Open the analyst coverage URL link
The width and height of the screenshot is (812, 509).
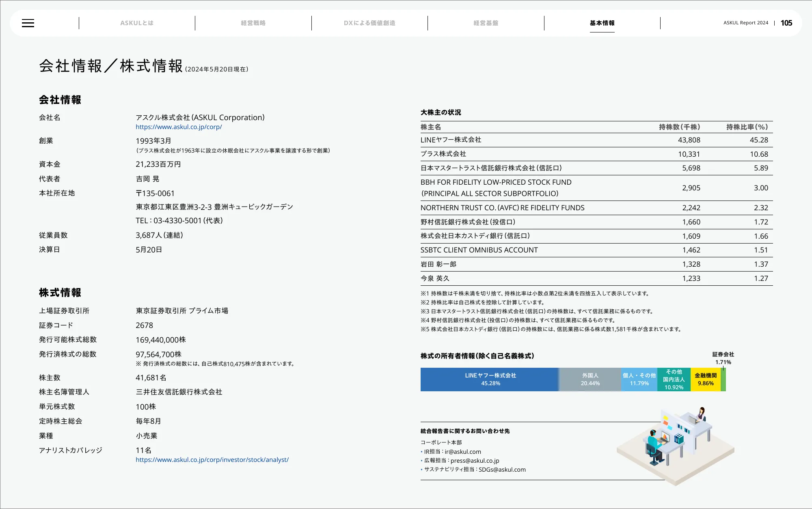[212, 460]
